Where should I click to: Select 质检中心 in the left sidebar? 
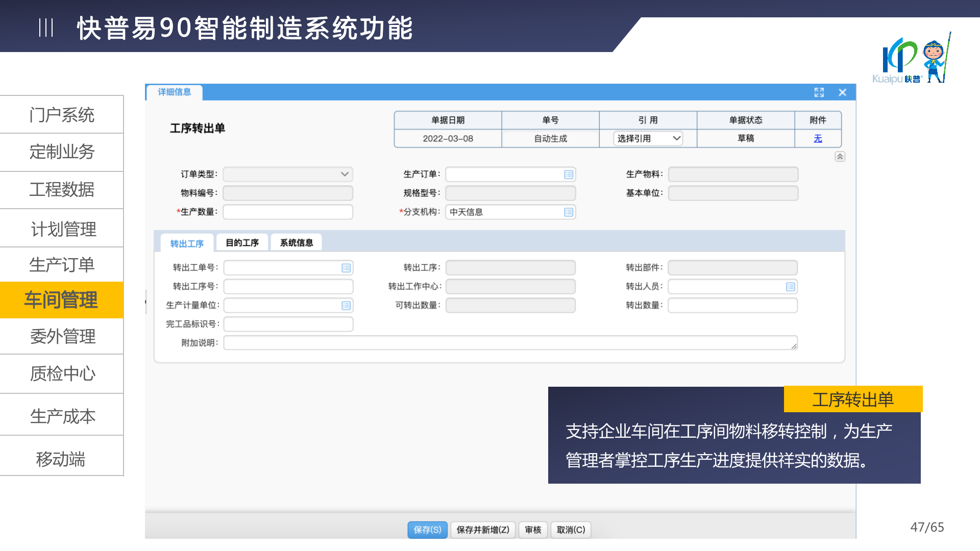point(62,374)
